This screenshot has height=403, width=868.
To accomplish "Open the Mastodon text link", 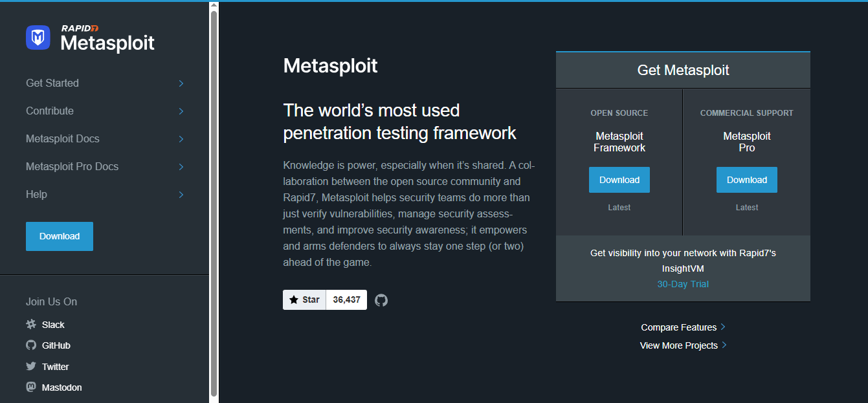I will (x=61, y=387).
